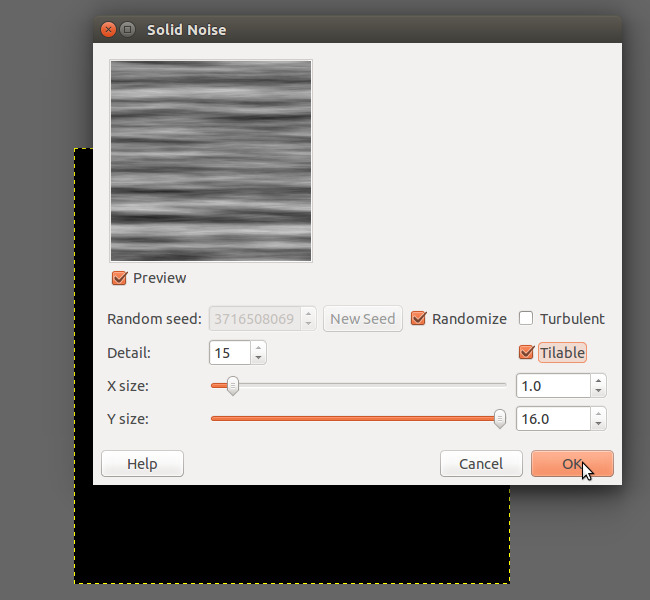Viewport: 650px width, 600px height.
Task: Click the maximize button in the title bar
Action: tap(128, 29)
